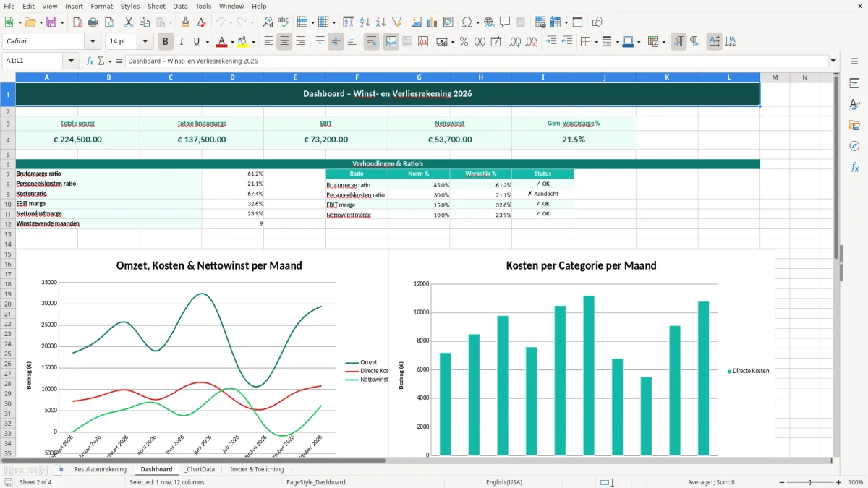Open the Data menu

click(180, 6)
